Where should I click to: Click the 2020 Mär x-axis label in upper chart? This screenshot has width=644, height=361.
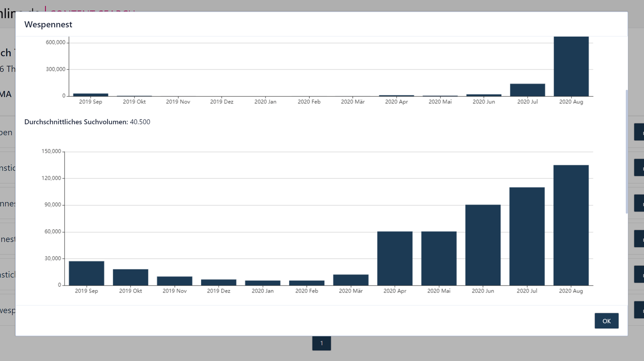pos(353,102)
